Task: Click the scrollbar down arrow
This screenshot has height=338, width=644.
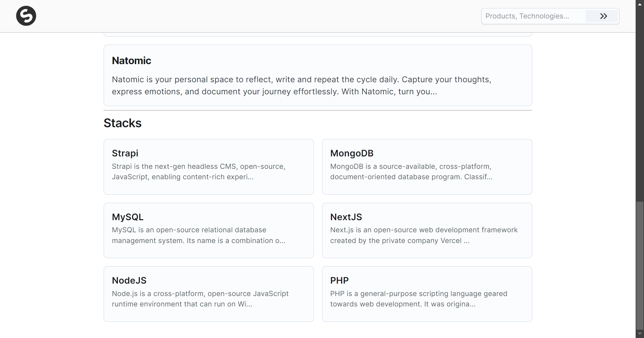Action: click(x=640, y=334)
